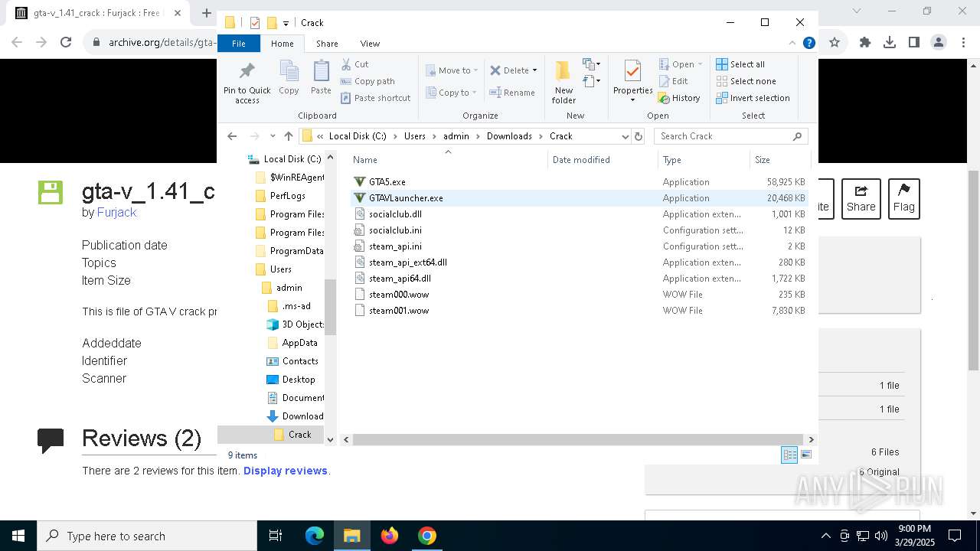
Task: Click Select all
Action: coord(740,64)
